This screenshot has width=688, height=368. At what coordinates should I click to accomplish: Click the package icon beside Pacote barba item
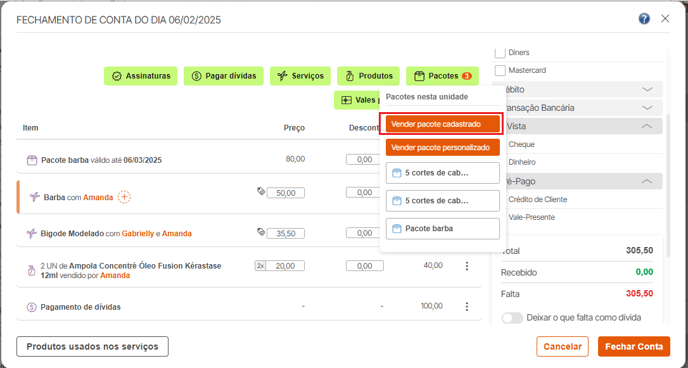32,160
